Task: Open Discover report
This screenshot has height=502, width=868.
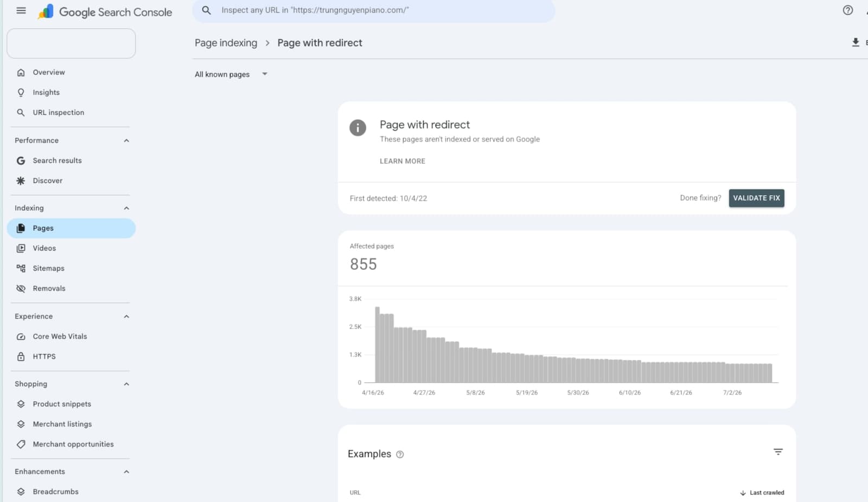Action: (71, 181)
